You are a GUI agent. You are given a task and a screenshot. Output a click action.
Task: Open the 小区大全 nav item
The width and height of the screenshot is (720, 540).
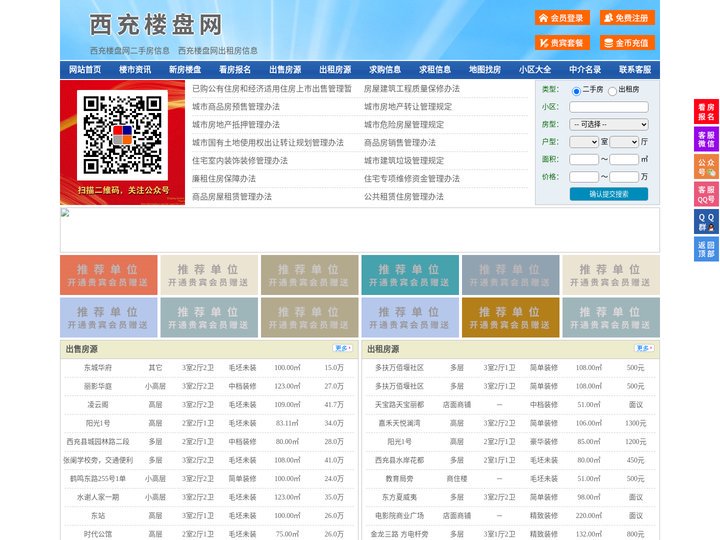(x=535, y=70)
